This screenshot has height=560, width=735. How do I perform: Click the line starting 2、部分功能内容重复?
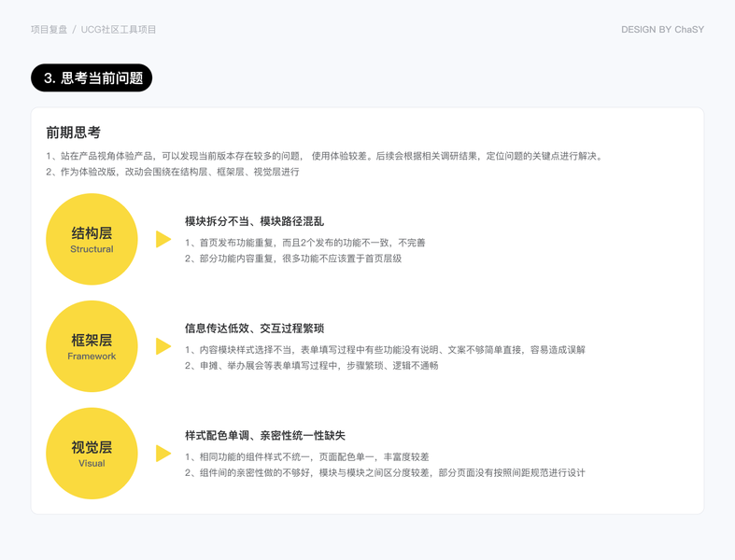293,259
